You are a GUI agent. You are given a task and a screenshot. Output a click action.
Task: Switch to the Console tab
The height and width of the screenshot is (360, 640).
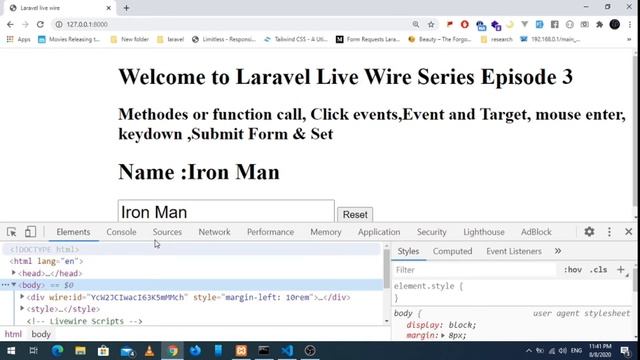121,232
